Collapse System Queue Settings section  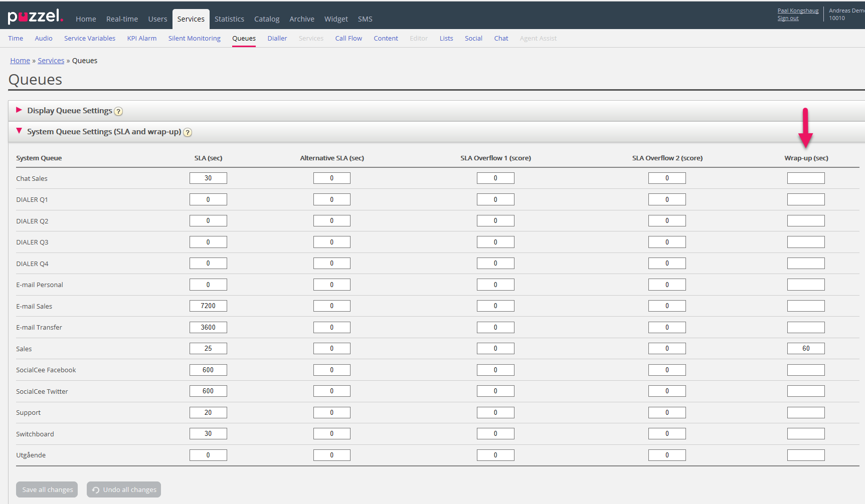point(19,131)
